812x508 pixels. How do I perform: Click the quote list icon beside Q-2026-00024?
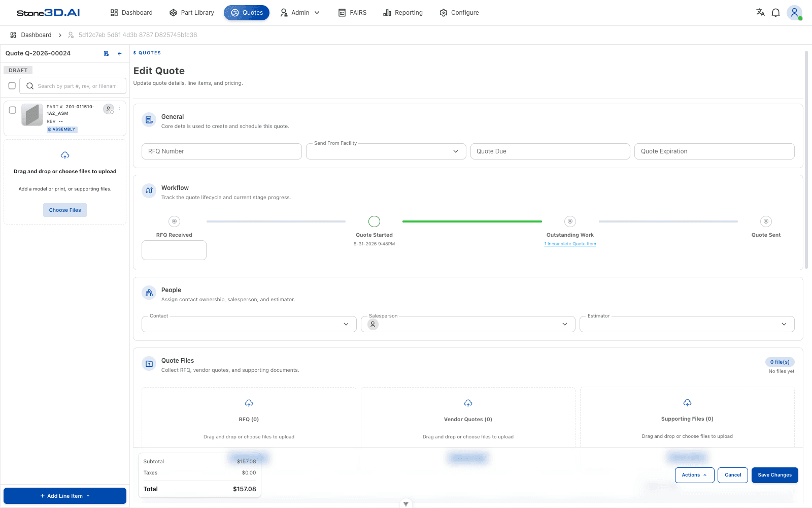(106, 53)
